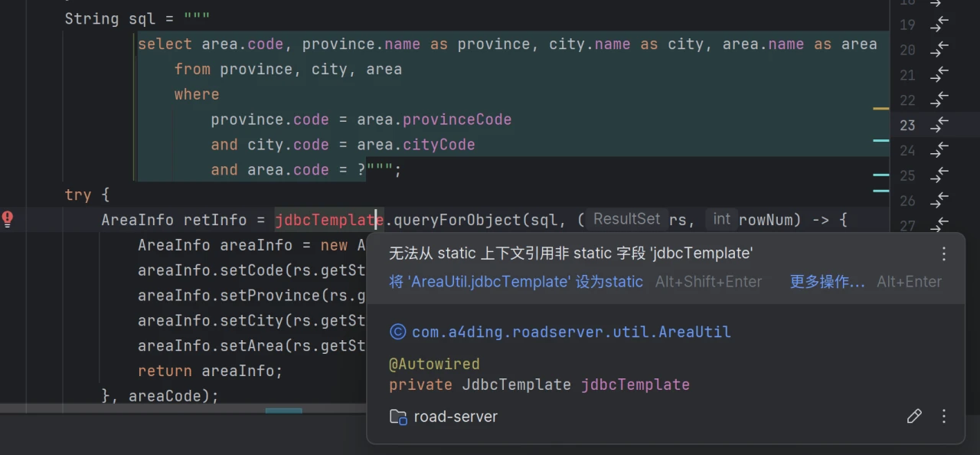Screen dimensions: 980x455
Task: Click the class icon before AreaUtil
Action: pyautogui.click(x=397, y=332)
